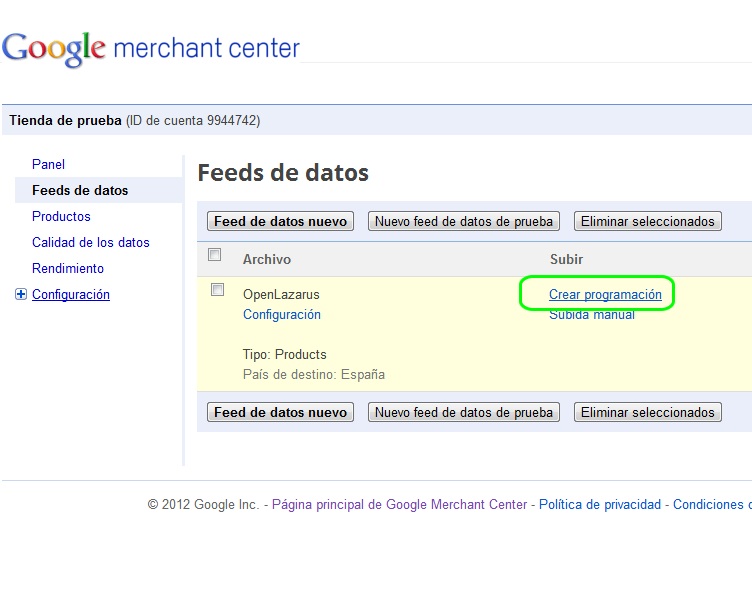Click the Tienda de prueba account name
The height and width of the screenshot is (616, 752).
point(65,120)
